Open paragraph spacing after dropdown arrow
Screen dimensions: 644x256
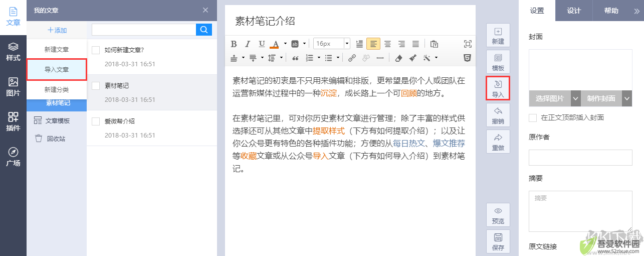click(262, 58)
